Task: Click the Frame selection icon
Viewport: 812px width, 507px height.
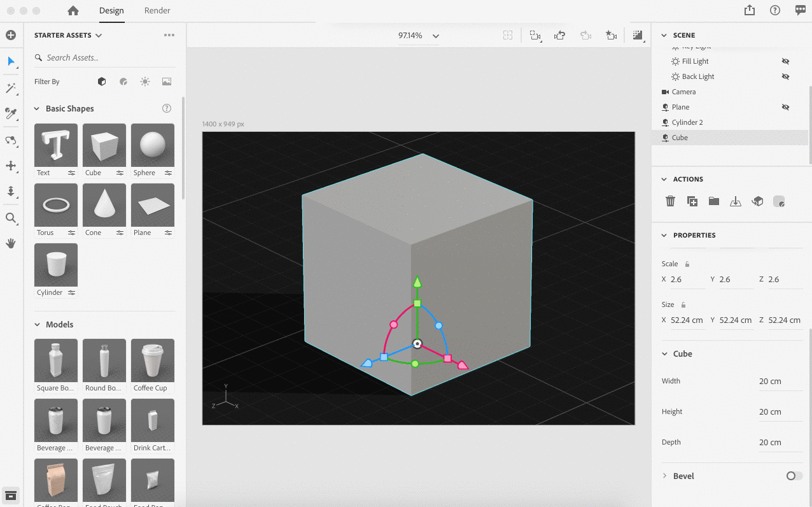Action: click(x=508, y=36)
